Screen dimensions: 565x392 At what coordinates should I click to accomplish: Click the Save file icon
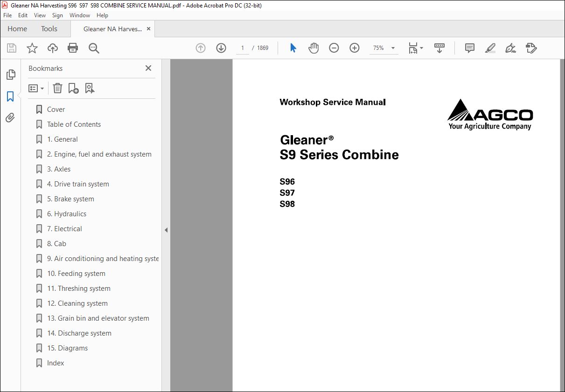point(12,48)
